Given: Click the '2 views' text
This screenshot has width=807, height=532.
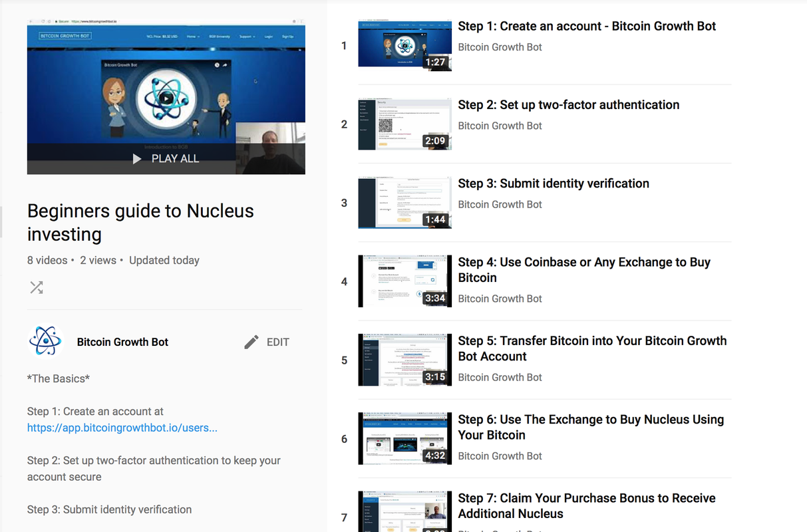Looking at the screenshot, I should [x=98, y=261].
